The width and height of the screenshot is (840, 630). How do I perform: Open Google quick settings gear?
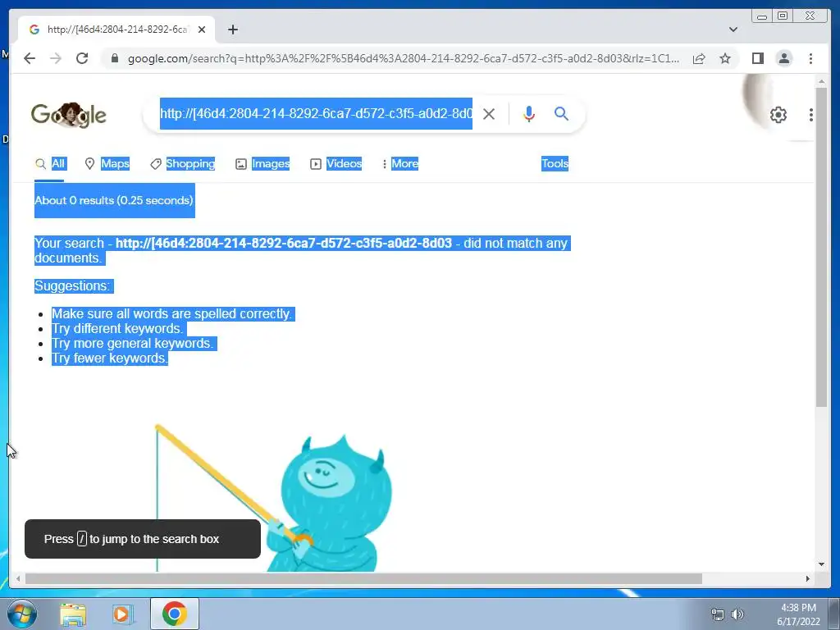(778, 115)
